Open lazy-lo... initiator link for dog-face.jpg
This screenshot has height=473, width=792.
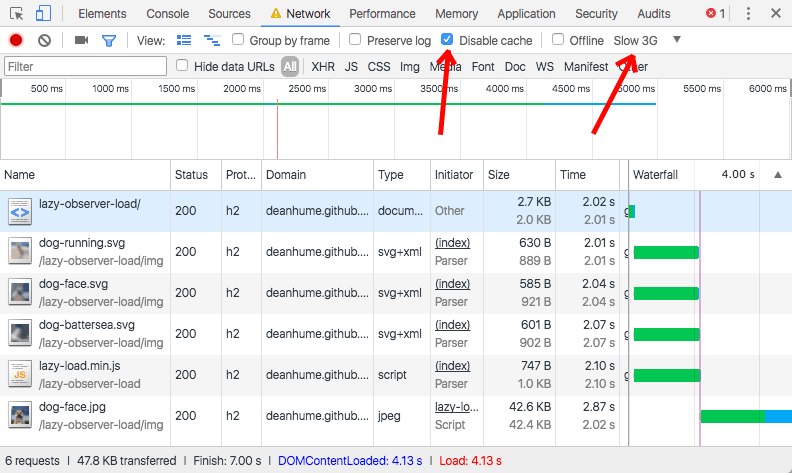pos(457,407)
